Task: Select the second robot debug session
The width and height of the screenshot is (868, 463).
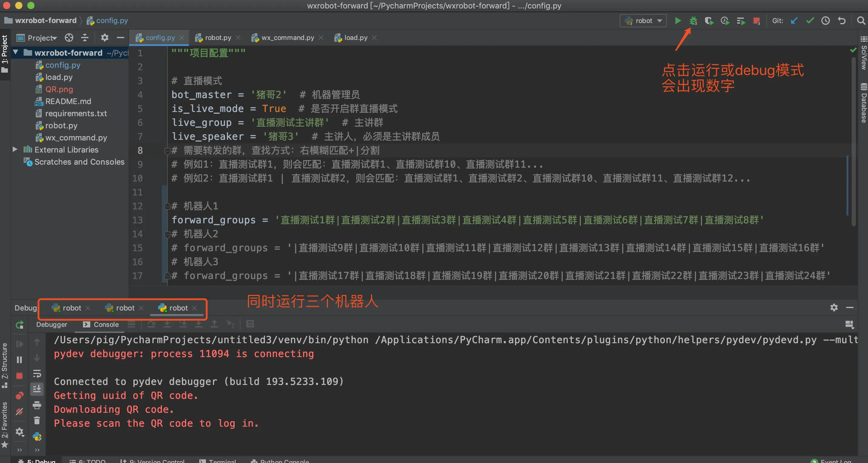Action: pyautogui.click(x=124, y=308)
